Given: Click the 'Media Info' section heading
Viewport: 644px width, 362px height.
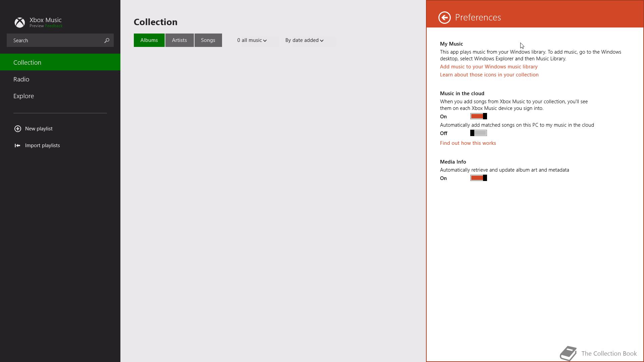Looking at the screenshot, I should pos(453,162).
